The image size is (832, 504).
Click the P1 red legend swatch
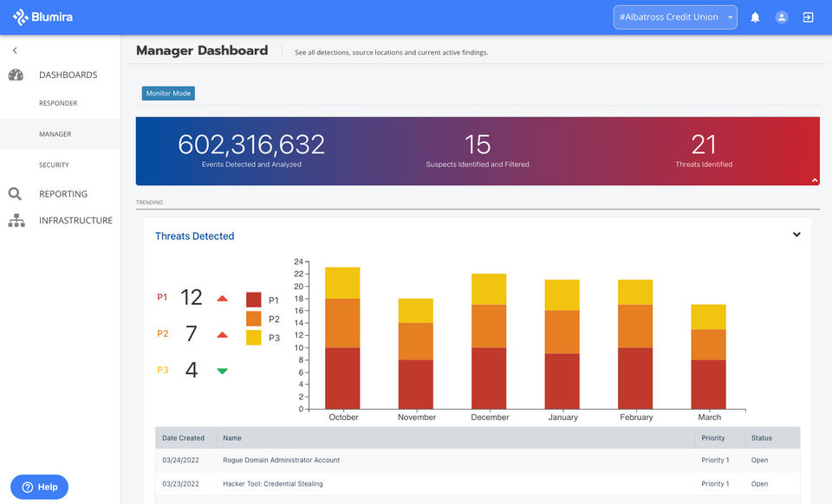click(254, 300)
